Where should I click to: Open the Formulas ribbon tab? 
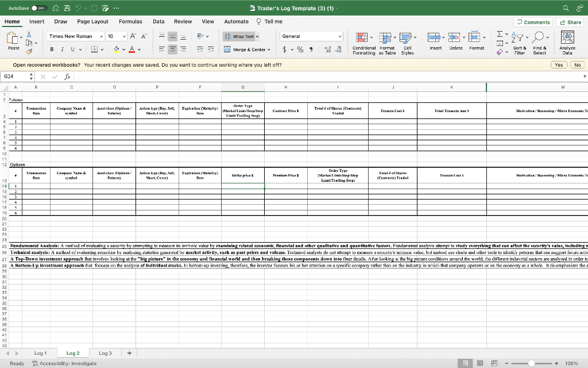pos(130,22)
